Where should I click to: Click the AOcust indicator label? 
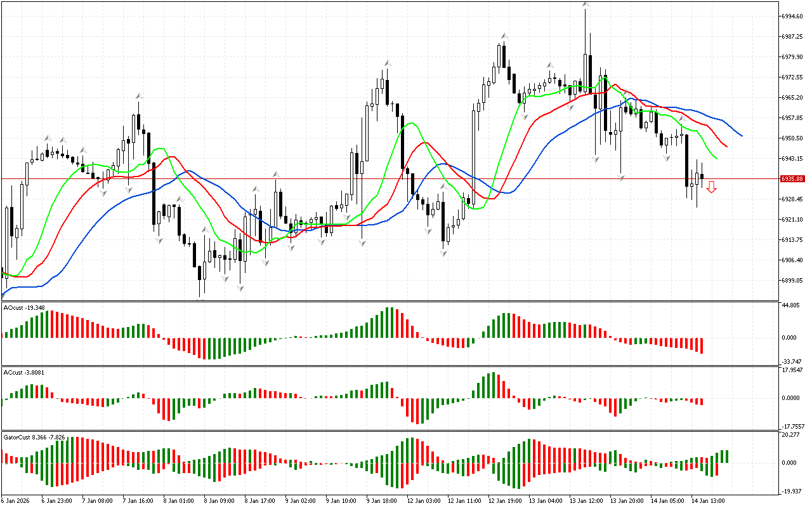pos(24,308)
